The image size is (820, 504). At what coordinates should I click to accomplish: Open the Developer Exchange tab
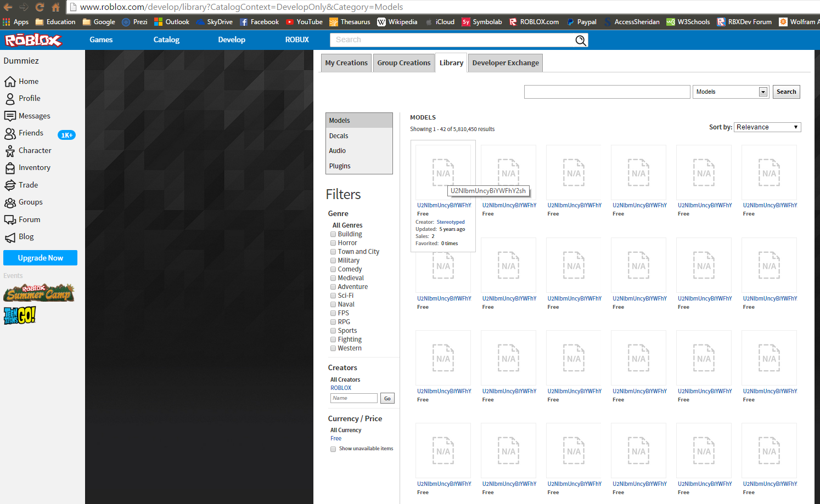[505, 63]
